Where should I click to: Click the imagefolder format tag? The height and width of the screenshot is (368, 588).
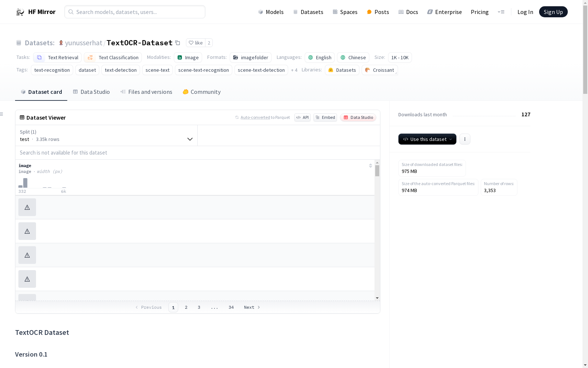(251, 57)
